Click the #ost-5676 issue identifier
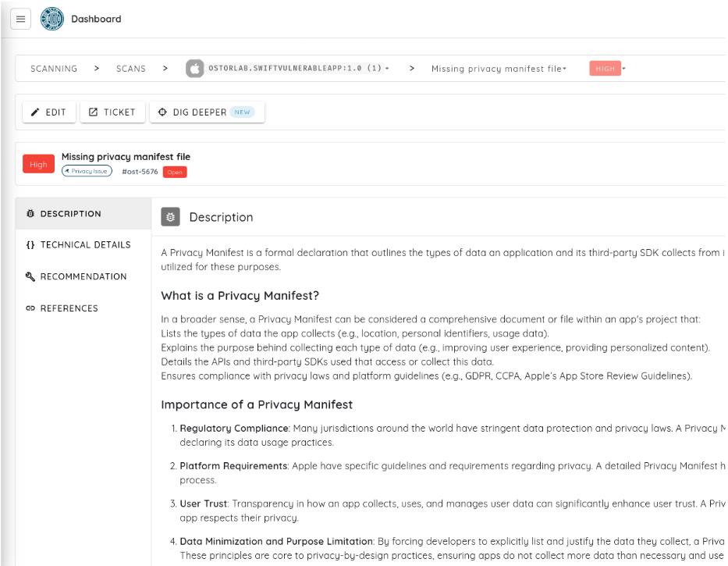Image resolution: width=728 pixels, height=566 pixels. coord(140,172)
